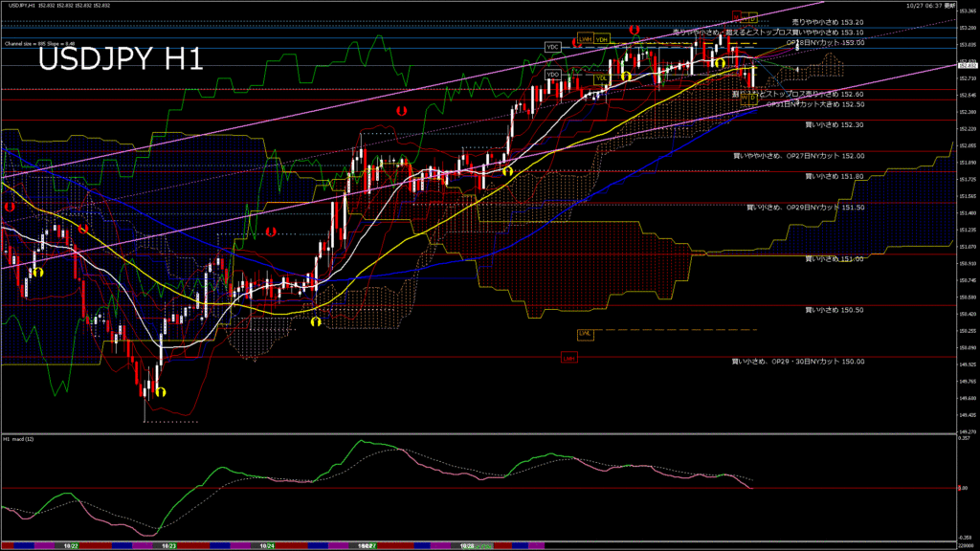Select the Channel size and Slope text
This screenshot has height=551, width=980.
pyautogui.click(x=39, y=44)
